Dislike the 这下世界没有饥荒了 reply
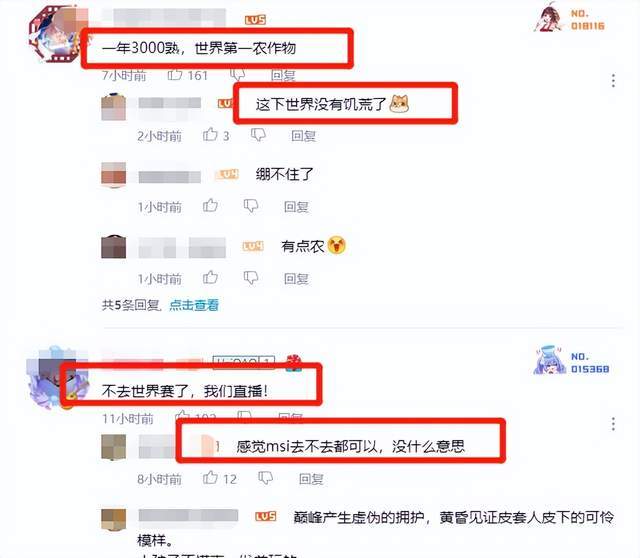640x558 pixels. pos(258,135)
